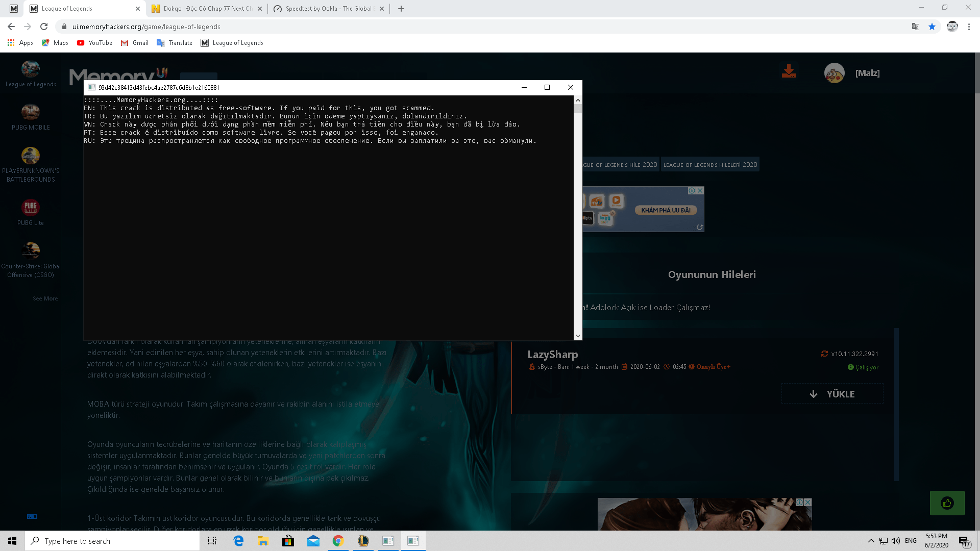Viewport: 980px width, 551px height.
Task: Click the LazySharp cheat title
Action: coord(553,355)
